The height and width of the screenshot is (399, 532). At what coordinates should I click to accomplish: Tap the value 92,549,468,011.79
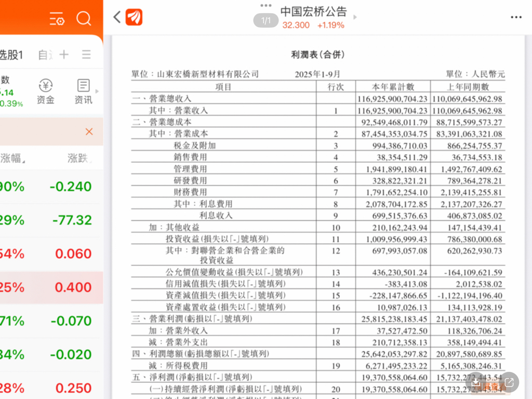coord(394,122)
